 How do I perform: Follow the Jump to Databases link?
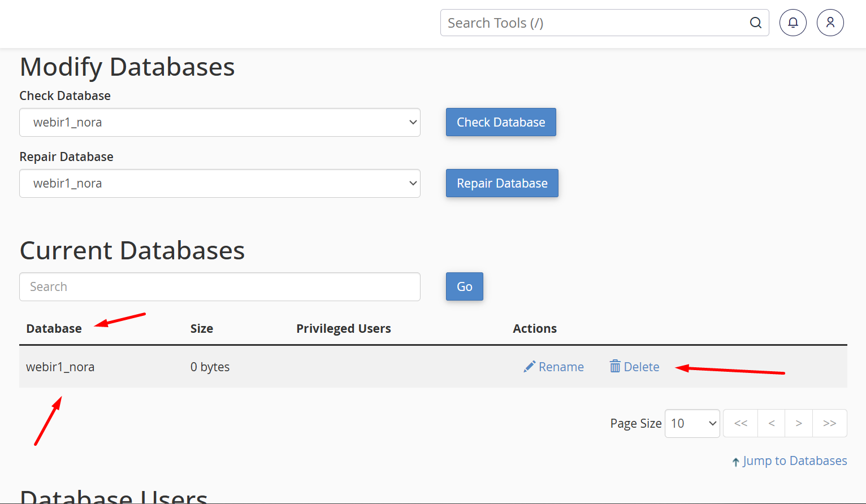point(794,461)
